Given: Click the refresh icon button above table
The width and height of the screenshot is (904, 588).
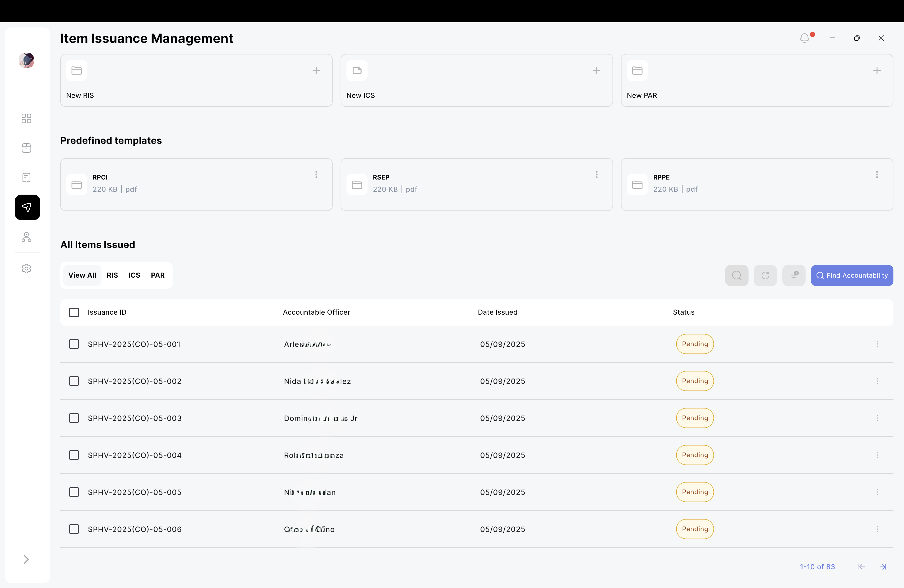Looking at the screenshot, I should point(765,275).
